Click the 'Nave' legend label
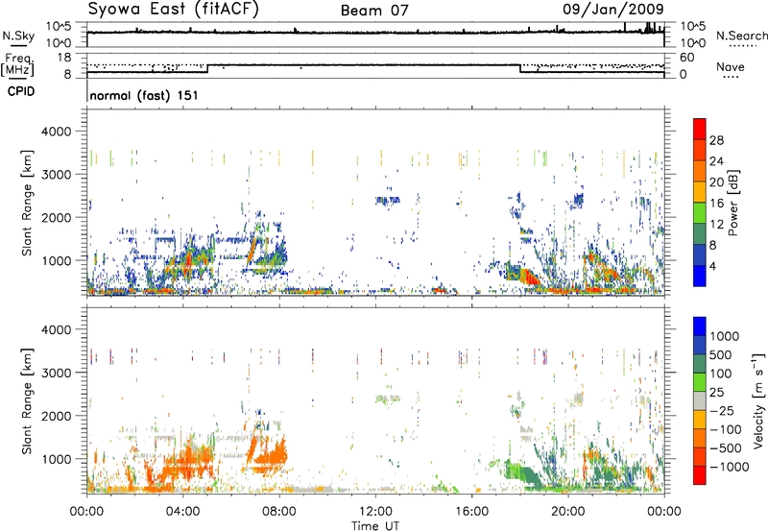768x532 pixels. point(731,66)
